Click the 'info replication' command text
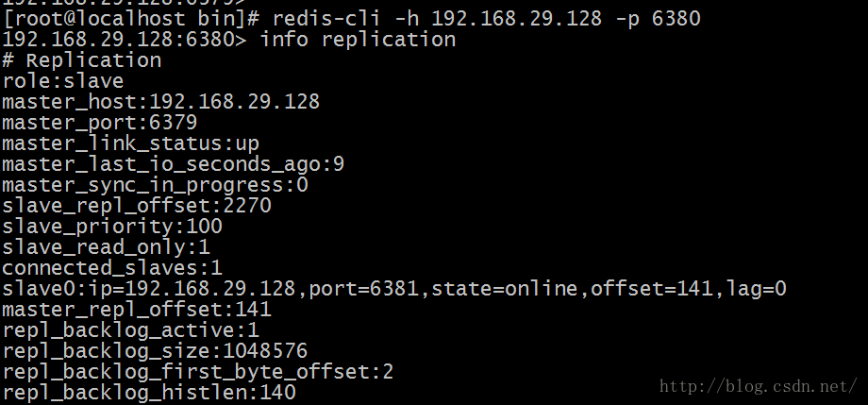The width and height of the screenshot is (868, 405). coord(358,40)
